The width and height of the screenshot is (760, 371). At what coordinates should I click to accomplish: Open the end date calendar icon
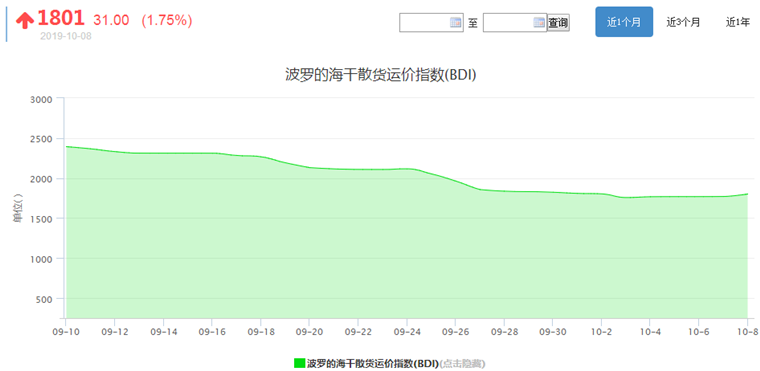(x=538, y=22)
